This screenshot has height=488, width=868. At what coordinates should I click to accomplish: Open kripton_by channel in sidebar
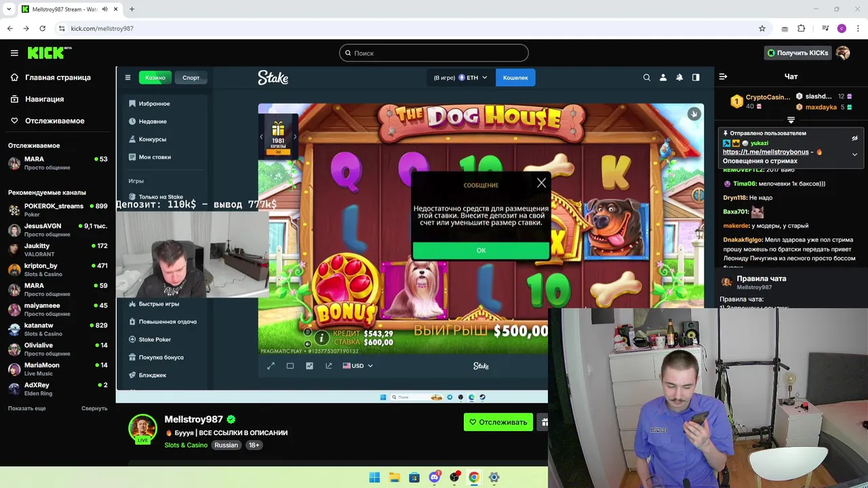[x=58, y=269]
